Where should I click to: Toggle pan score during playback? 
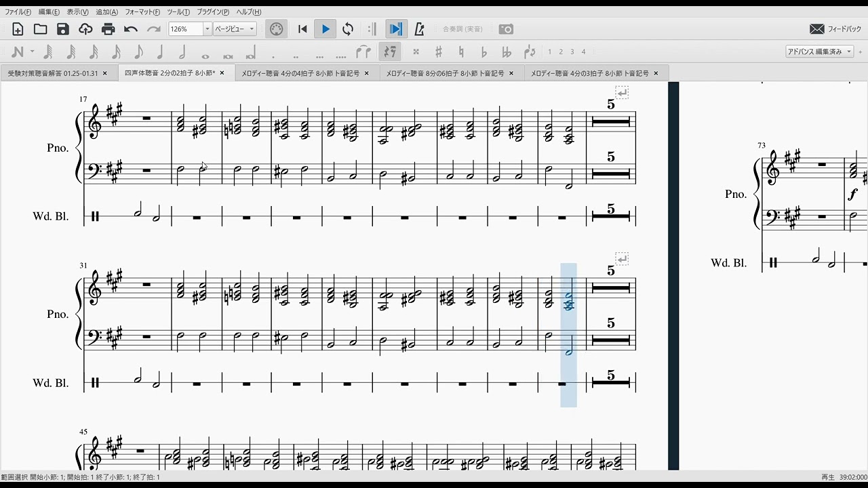click(x=396, y=29)
